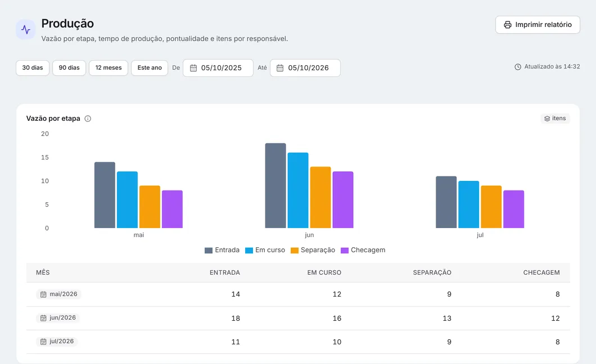Click the Separação legend color swatch
The image size is (596, 364).
tap(295, 250)
